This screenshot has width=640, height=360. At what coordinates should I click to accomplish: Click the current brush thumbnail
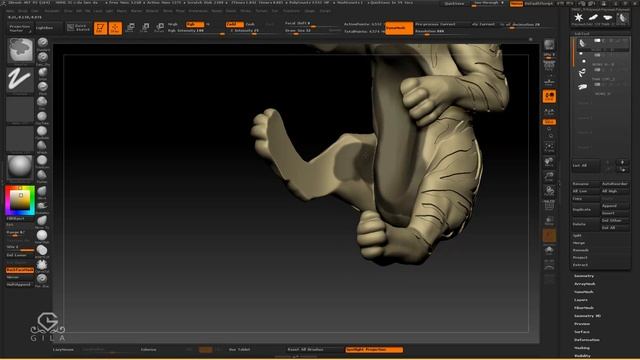[x=20, y=51]
